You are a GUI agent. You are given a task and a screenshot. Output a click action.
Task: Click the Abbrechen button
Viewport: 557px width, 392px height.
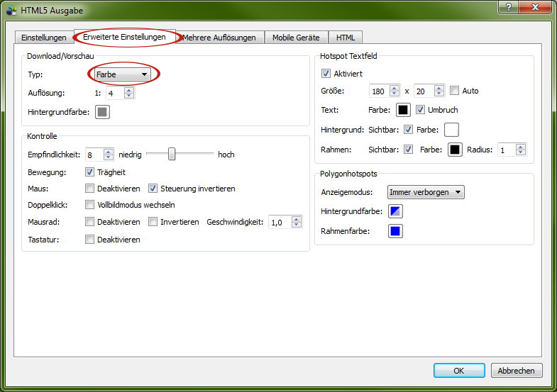coord(517,370)
